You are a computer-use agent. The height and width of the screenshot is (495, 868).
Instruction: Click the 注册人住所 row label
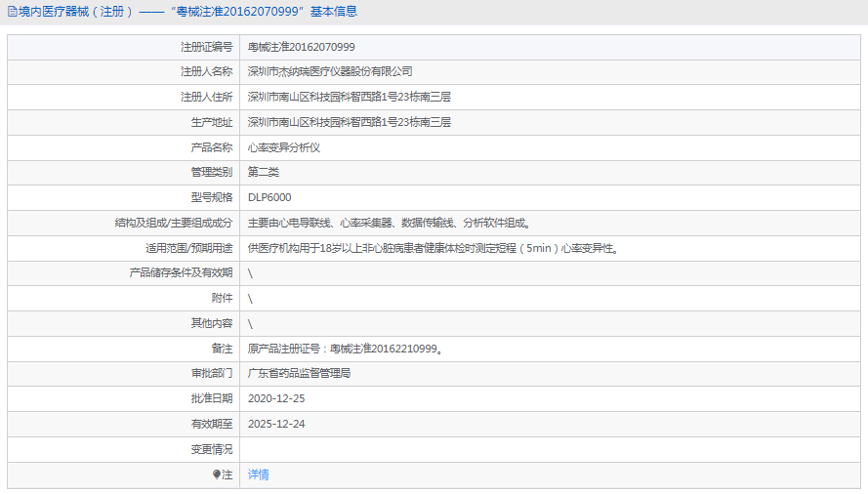206,97
